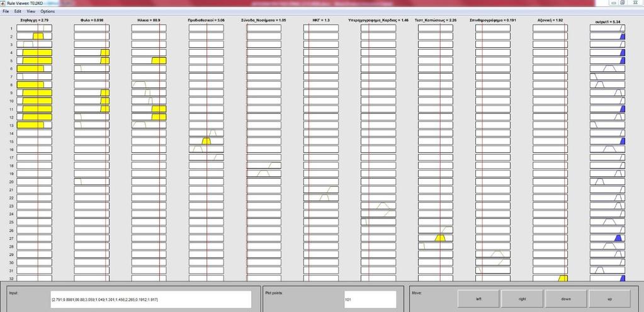Viewport: 644px width, 312px height.
Task: Click the 'ΜΚΓ = 1.3' column header
Action: (321, 19)
